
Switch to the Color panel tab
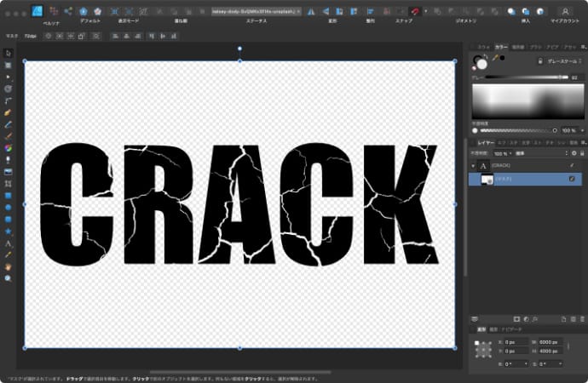coord(501,46)
